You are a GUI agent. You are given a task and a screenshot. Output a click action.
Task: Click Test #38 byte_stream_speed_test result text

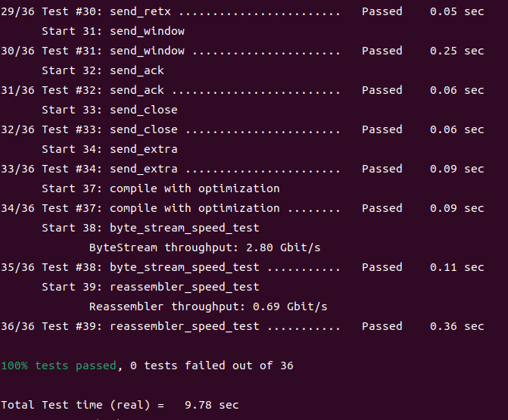click(184, 267)
